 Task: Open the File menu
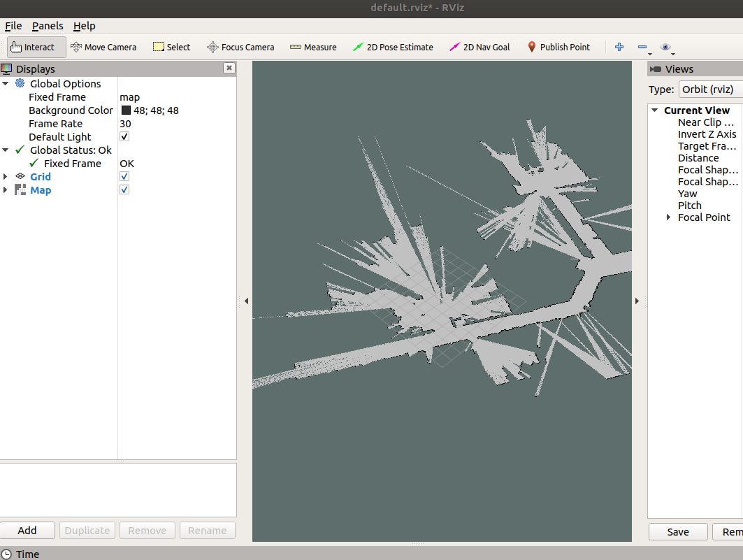click(13, 26)
